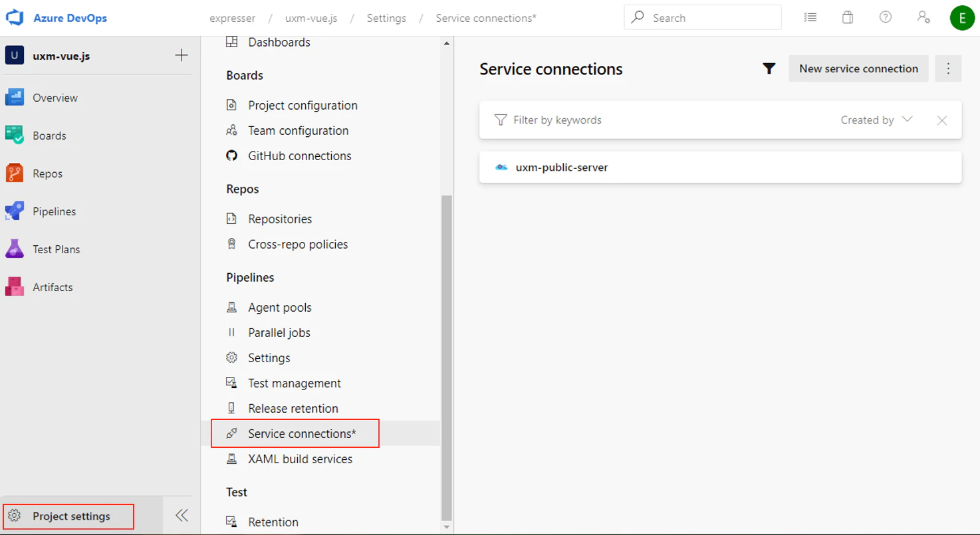Click the uxm-vue.js project name
This screenshot has height=535, width=980.
[x=61, y=56]
